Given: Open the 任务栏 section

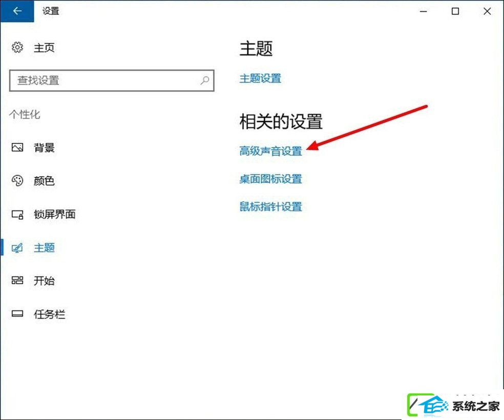Looking at the screenshot, I should (50, 314).
